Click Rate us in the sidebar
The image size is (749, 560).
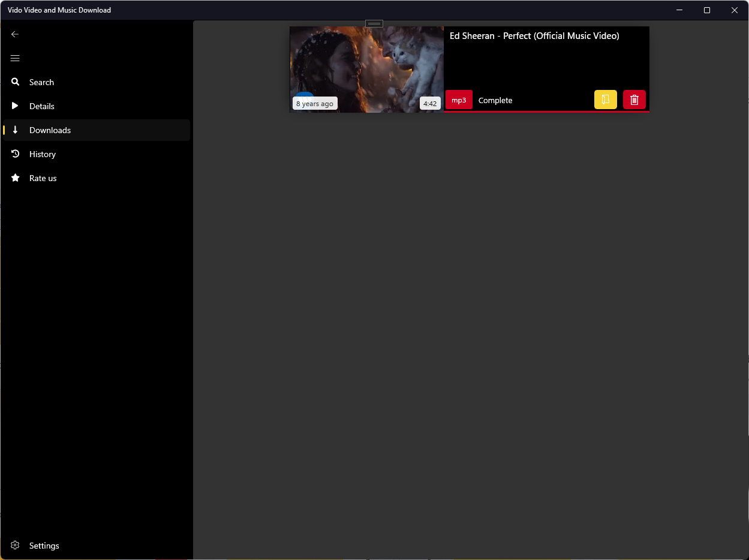click(97, 178)
